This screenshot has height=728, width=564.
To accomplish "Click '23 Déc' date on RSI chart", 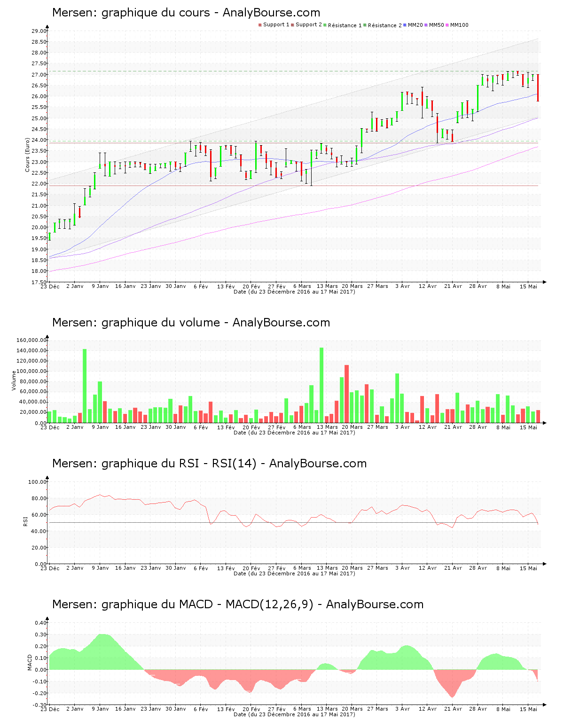I will pos(50,568).
